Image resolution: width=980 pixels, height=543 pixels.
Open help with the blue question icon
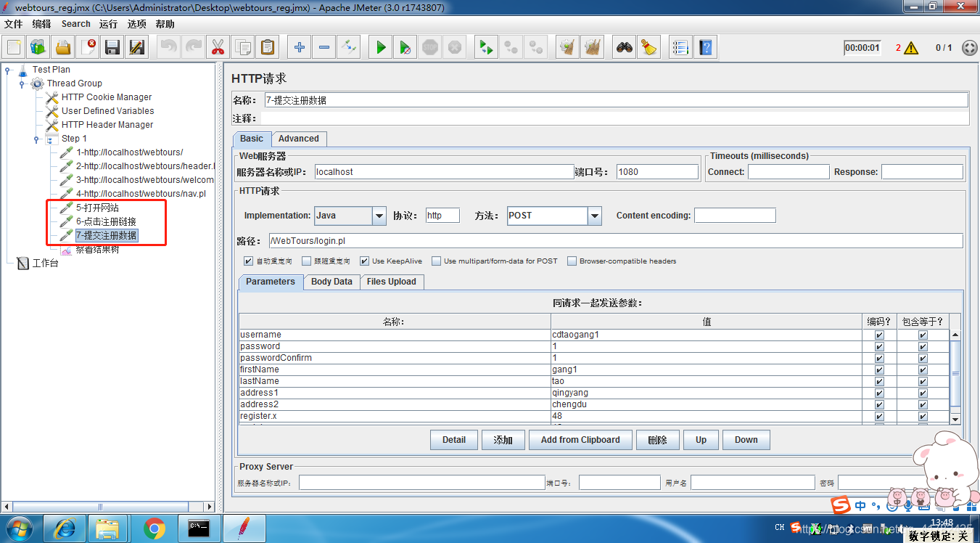705,48
